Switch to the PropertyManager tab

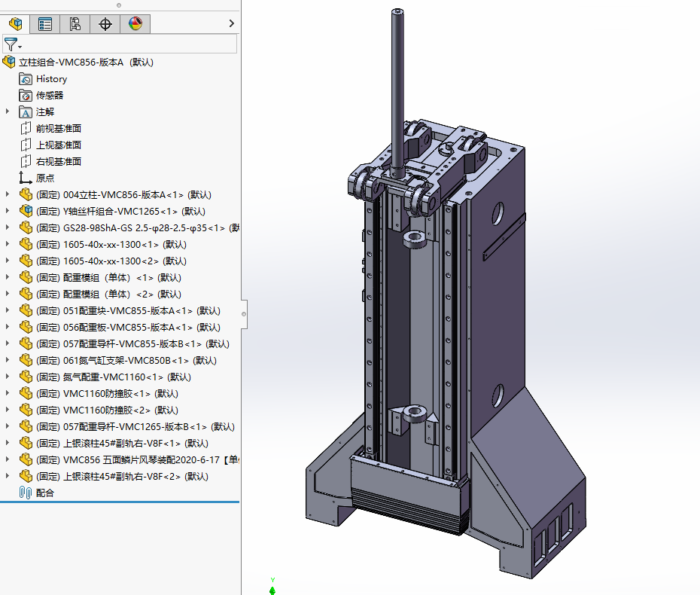tap(45, 23)
